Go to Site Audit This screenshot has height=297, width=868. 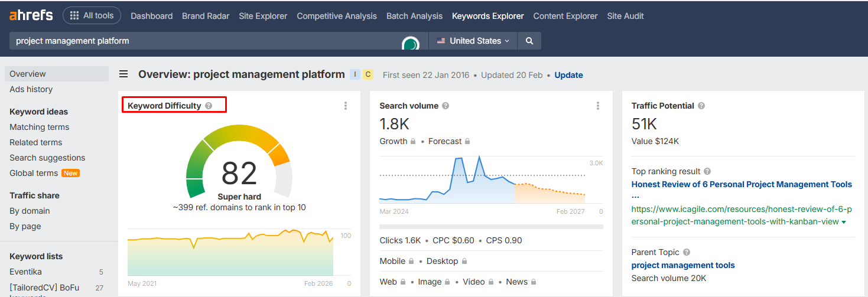coord(626,16)
